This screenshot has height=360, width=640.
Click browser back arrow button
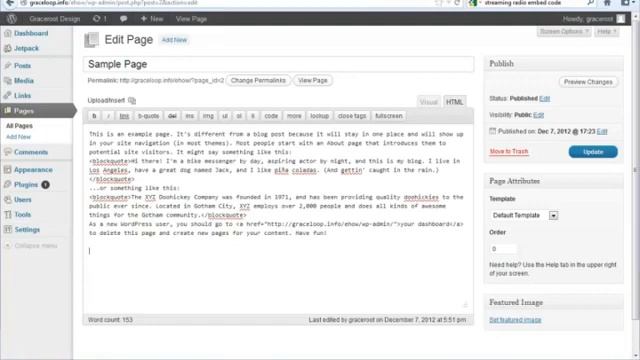[x=10, y=3]
